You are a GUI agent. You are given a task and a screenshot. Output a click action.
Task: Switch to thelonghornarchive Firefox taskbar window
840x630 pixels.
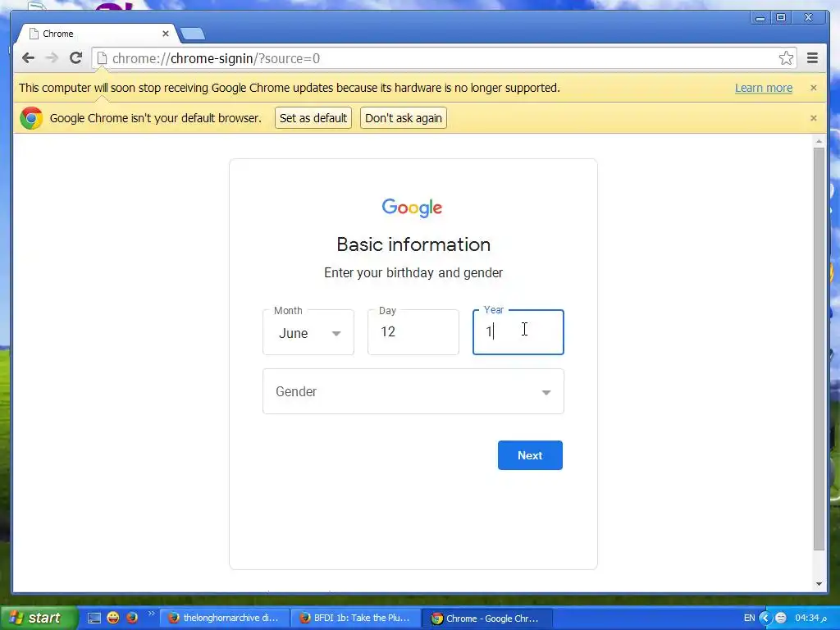tap(225, 619)
